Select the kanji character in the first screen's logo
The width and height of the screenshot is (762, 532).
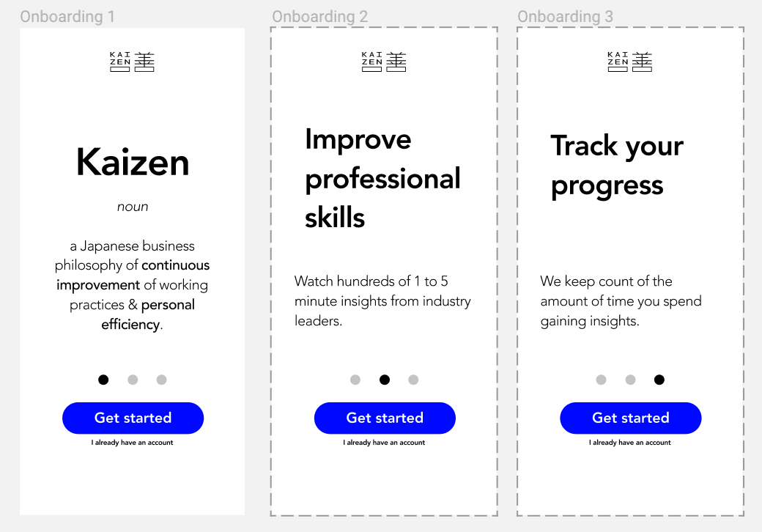point(145,62)
